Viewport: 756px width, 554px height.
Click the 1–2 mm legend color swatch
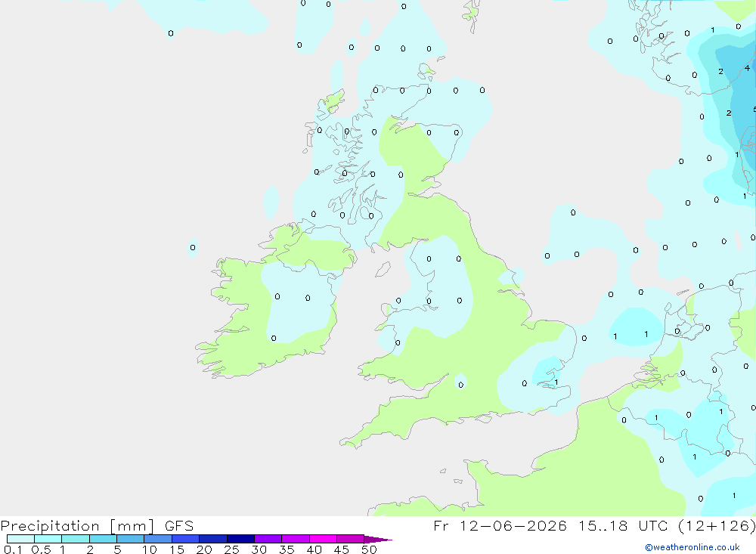[x=76, y=539]
